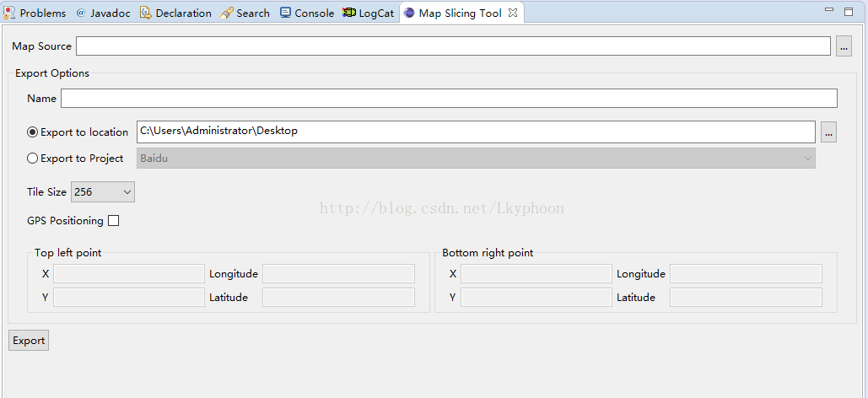Switch to the Problems tab
The width and height of the screenshot is (868, 398).
point(35,13)
